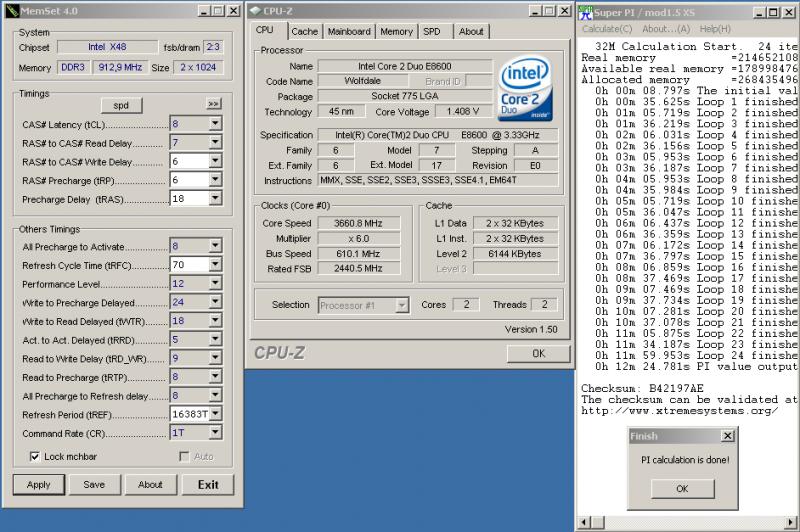The height and width of the screenshot is (532, 800).
Task: Open the About tab in CPU-Z
Action: pyautogui.click(x=471, y=32)
